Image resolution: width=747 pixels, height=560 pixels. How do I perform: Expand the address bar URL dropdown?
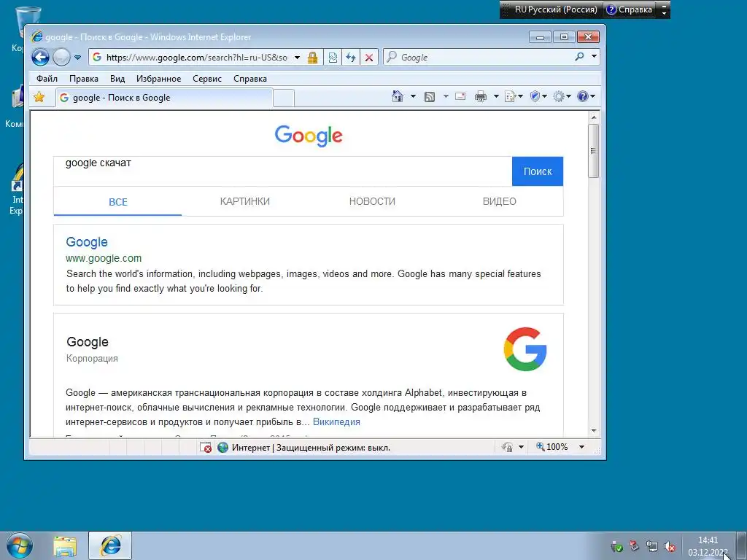298,58
